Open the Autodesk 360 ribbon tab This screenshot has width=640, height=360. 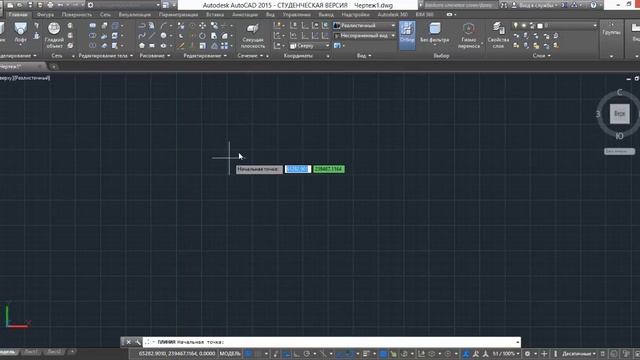coord(392,14)
